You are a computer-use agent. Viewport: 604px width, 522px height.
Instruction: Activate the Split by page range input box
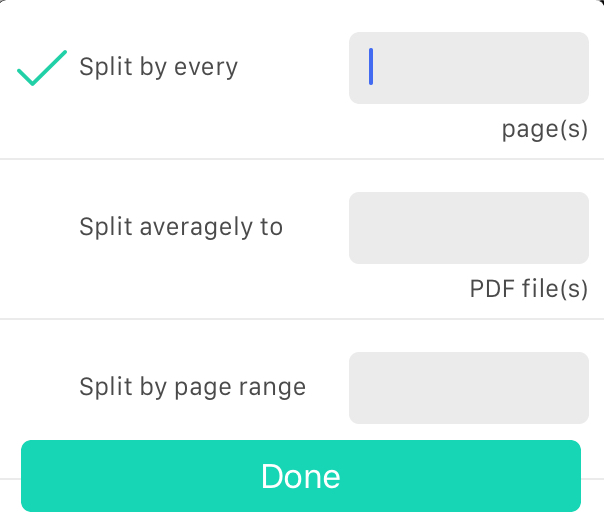468,387
